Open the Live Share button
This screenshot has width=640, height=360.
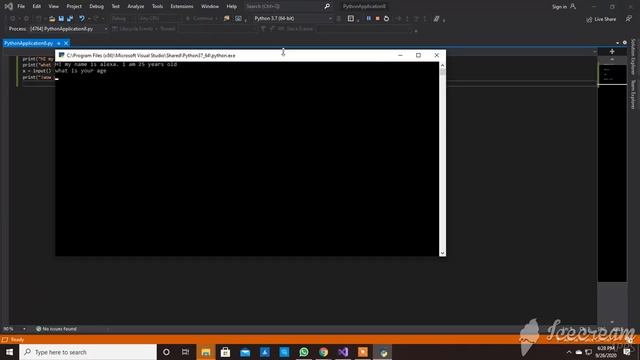[601, 19]
